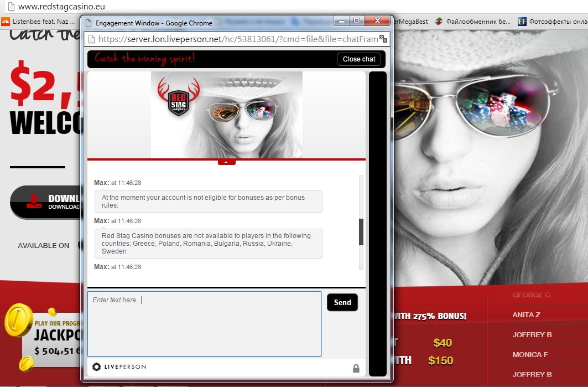Focus the Enter text here message box
The width and height of the screenshot is (588, 387).
204,324
